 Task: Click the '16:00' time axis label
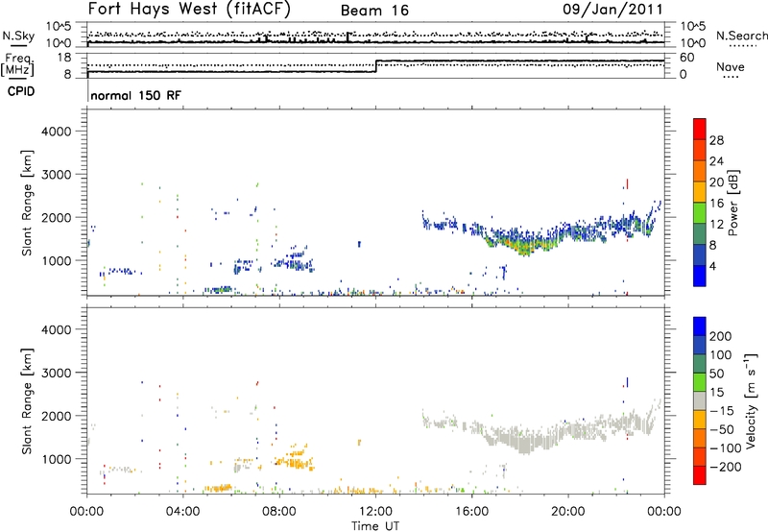coord(471,512)
